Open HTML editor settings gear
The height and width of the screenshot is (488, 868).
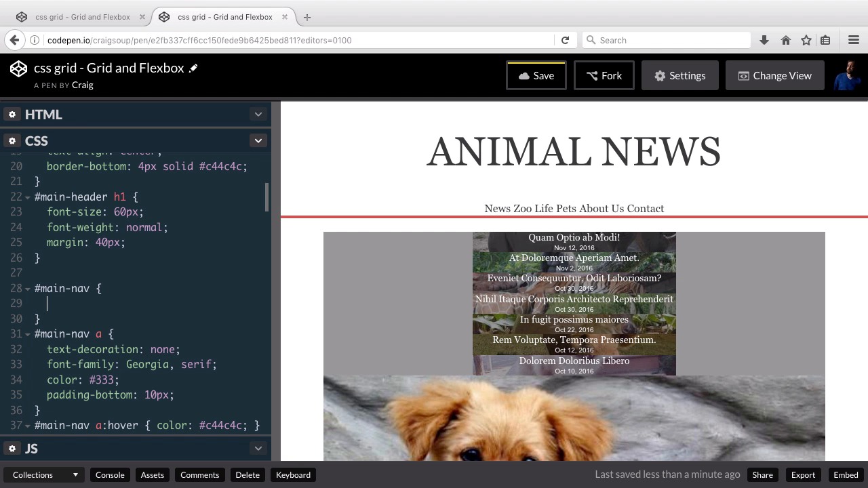pyautogui.click(x=12, y=115)
